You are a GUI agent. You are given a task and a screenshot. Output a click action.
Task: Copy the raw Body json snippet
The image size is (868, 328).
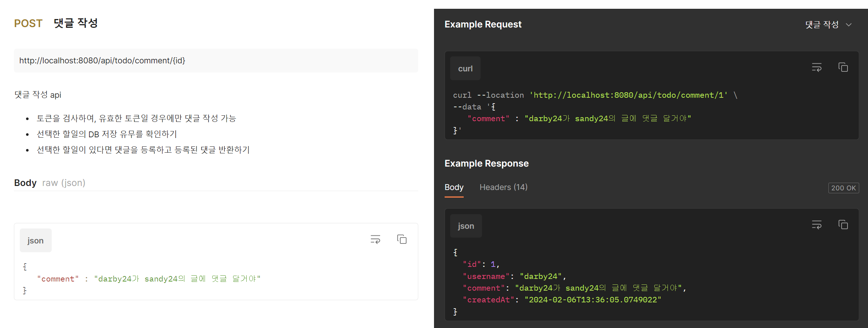click(402, 239)
